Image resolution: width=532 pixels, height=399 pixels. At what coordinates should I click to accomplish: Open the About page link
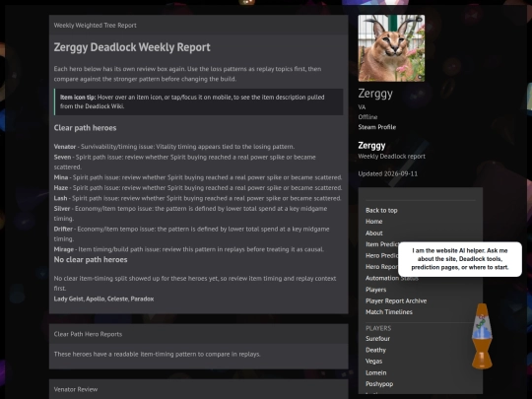[374, 233]
